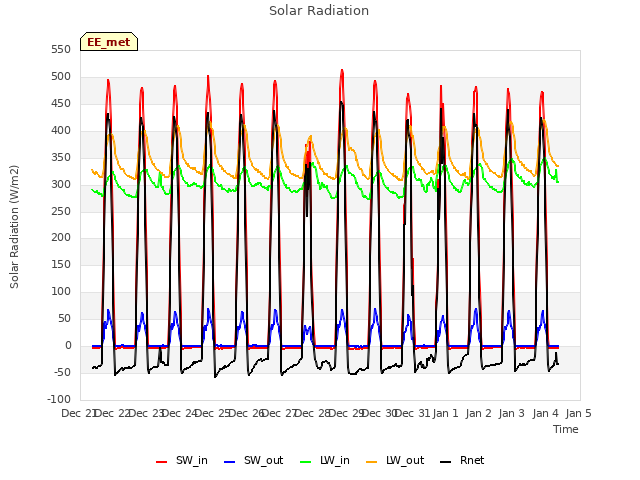This screenshot has width=640, height=480.
Task: Click the Jan 4 x-axis tick label
Action: [x=546, y=413]
